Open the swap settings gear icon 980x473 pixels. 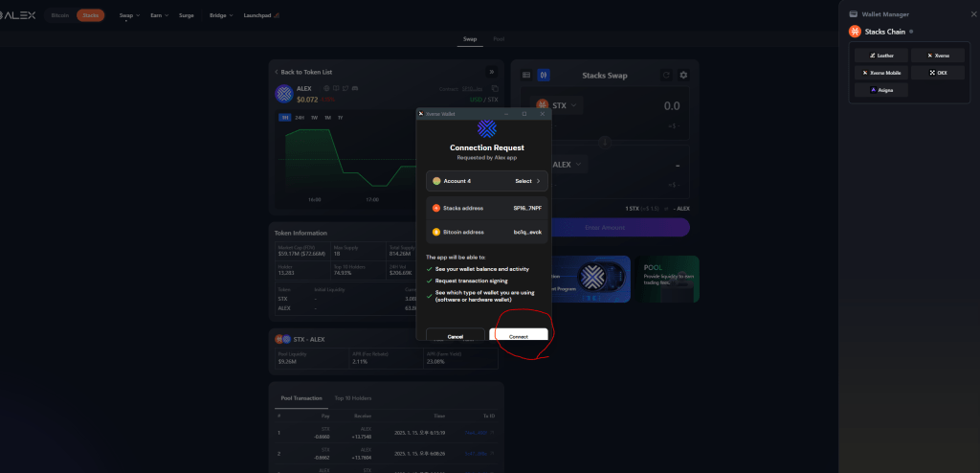682,75
